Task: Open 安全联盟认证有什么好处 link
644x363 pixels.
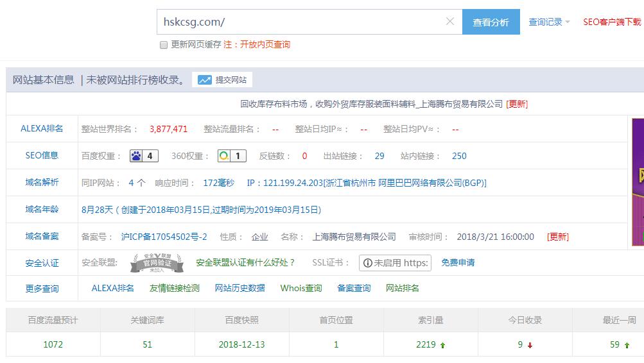Action: [x=245, y=262]
